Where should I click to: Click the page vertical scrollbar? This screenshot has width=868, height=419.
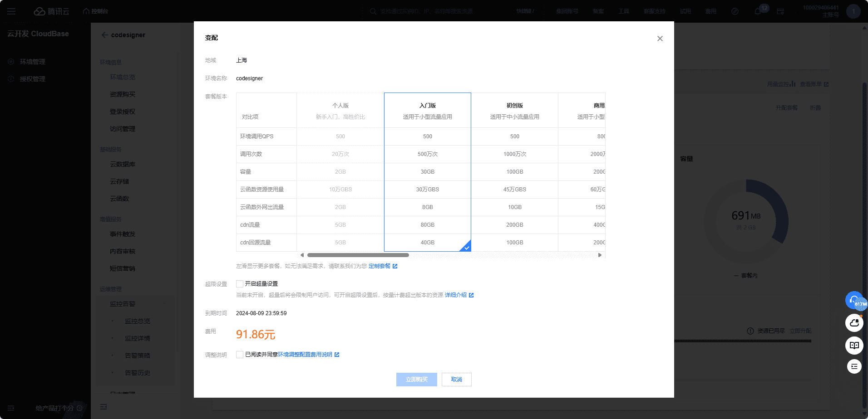(x=864, y=245)
